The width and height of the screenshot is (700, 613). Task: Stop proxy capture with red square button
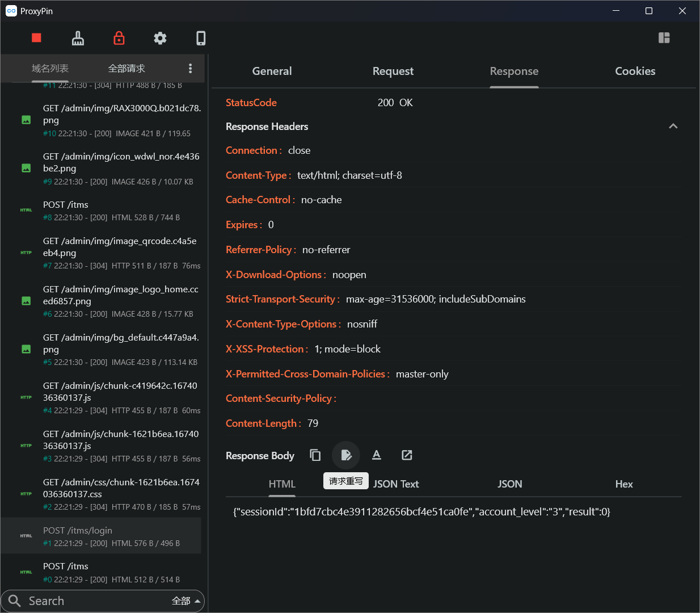pyautogui.click(x=36, y=38)
